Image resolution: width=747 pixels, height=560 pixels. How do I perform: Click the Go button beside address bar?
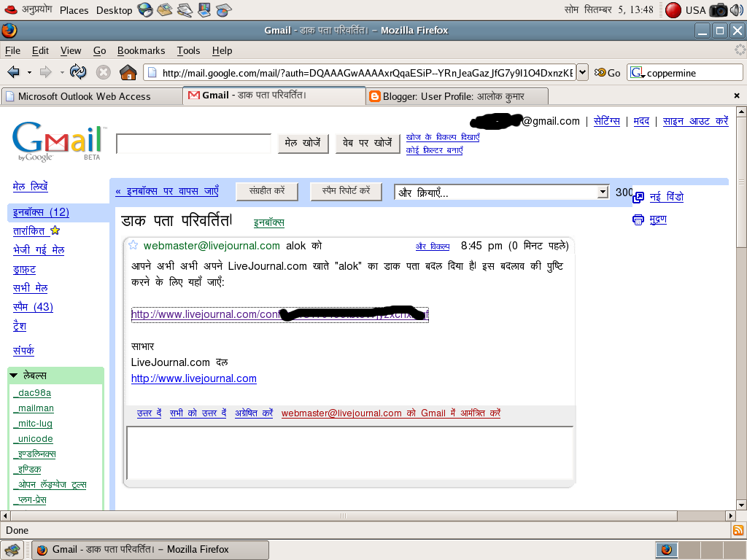[x=608, y=73]
